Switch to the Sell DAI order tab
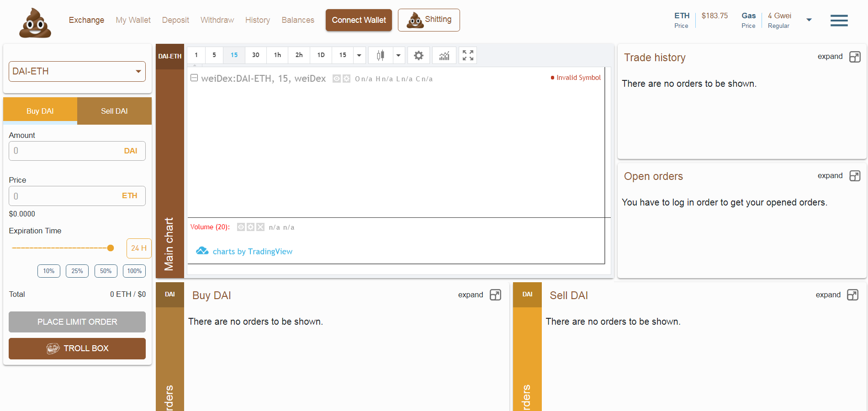The image size is (868, 411). 114,111
